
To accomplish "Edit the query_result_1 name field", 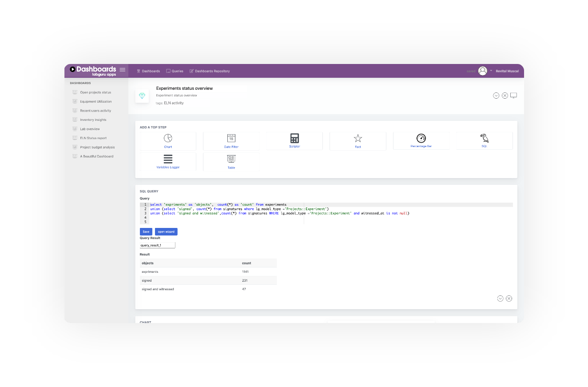I will click(156, 245).
